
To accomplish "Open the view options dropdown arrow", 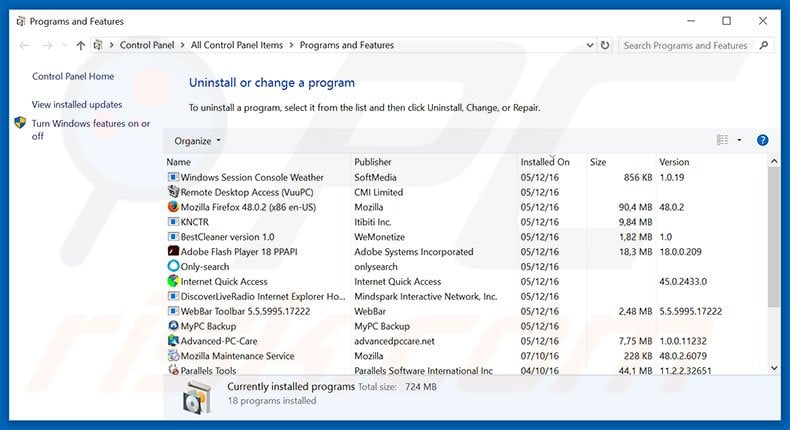I will pos(739,140).
